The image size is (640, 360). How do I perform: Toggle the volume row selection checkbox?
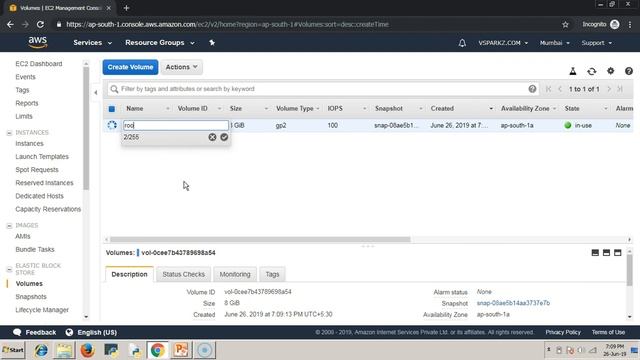coord(112,125)
